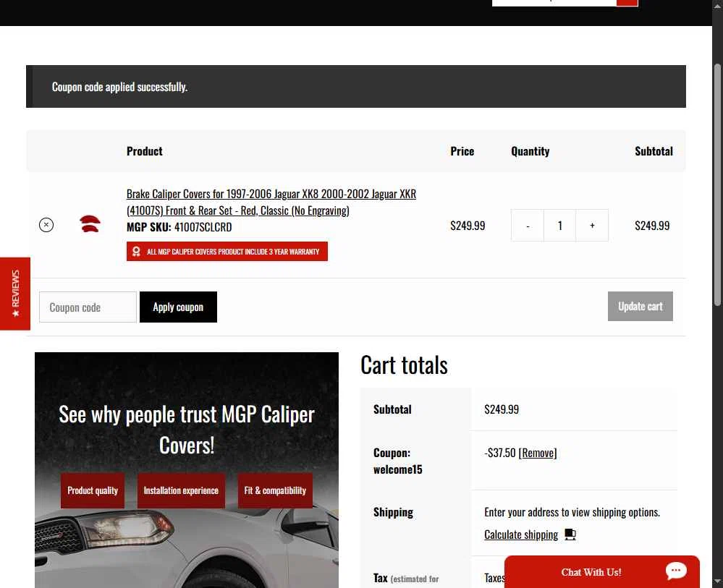Open the Calculate shipping link
Screen dimensions: 723x588
pos(521,534)
